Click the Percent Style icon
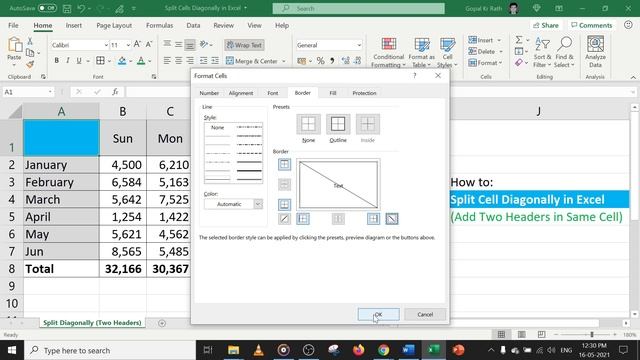The height and width of the screenshot is (360, 640). tap(320, 61)
